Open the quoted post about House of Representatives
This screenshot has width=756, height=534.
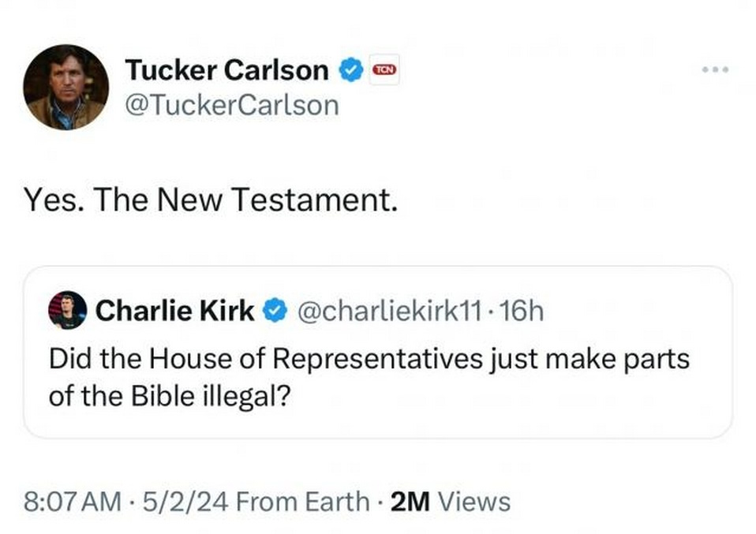point(369,359)
